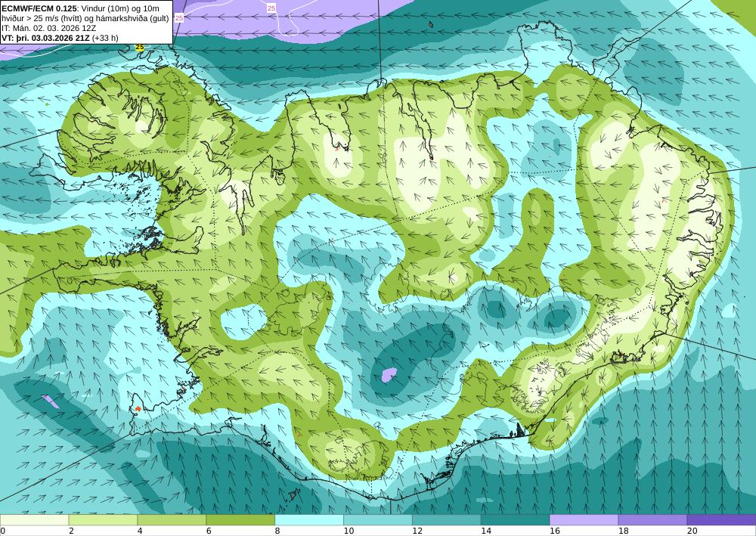This screenshot has height=536, width=756.
Task: Click the pink '25' label beside the info box
Action: (x=179, y=18)
